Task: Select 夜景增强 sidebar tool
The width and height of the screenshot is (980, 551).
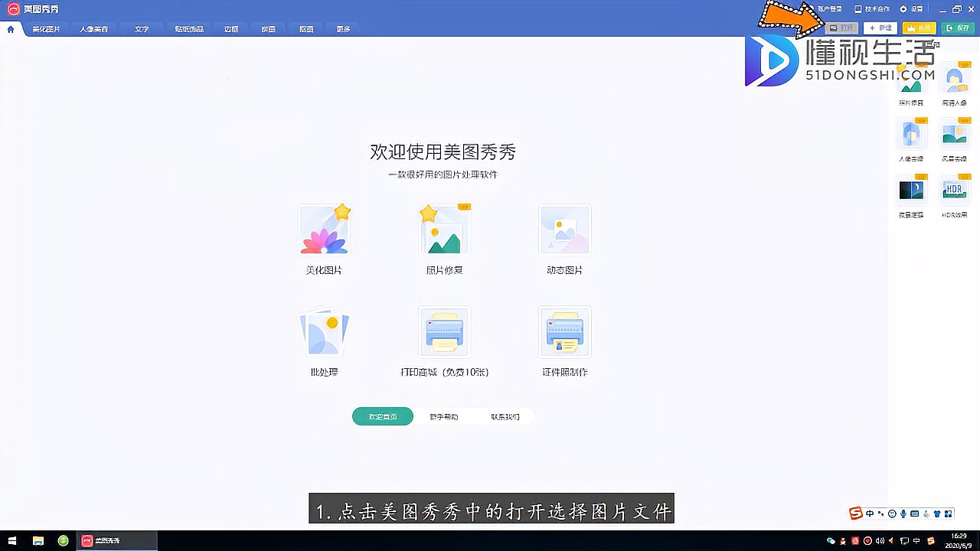Action: 911,196
